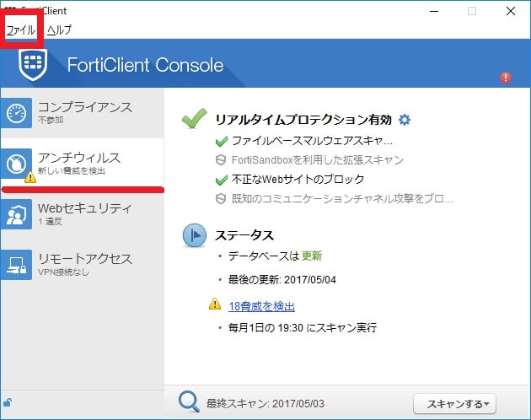The width and height of the screenshot is (531, 420).
Task: Click FortiClient Console title text
Action: coord(145,65)
